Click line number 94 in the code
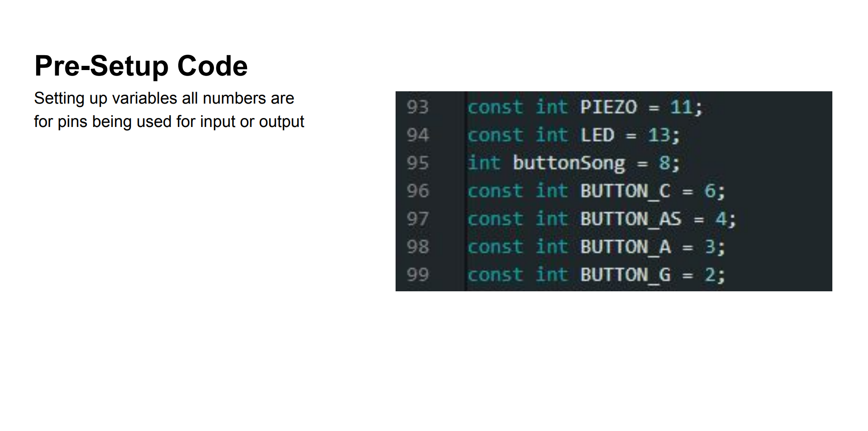Viewport: 868px width, 431px height. click(x=418, y=135)
